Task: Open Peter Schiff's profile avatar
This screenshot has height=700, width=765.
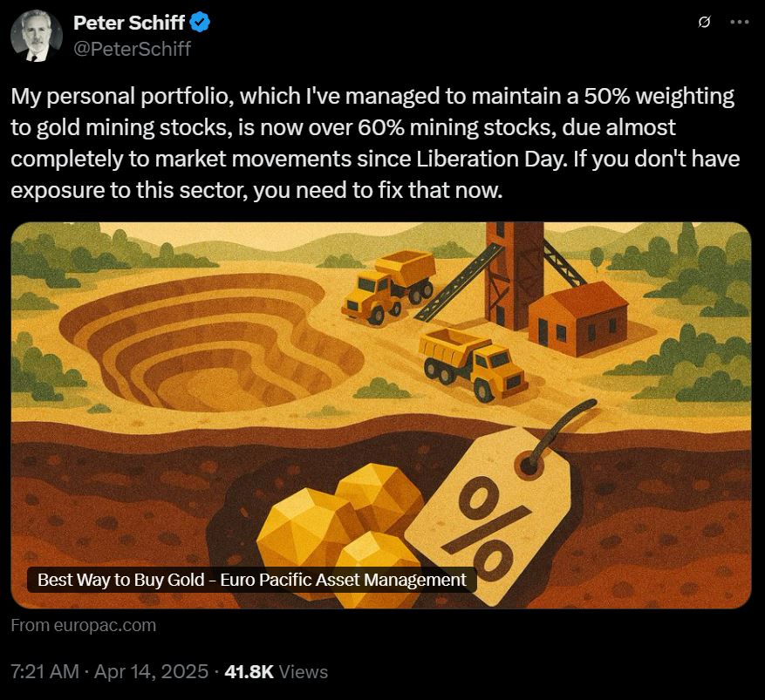Action: pyautogui.click(x=37, y=36)
